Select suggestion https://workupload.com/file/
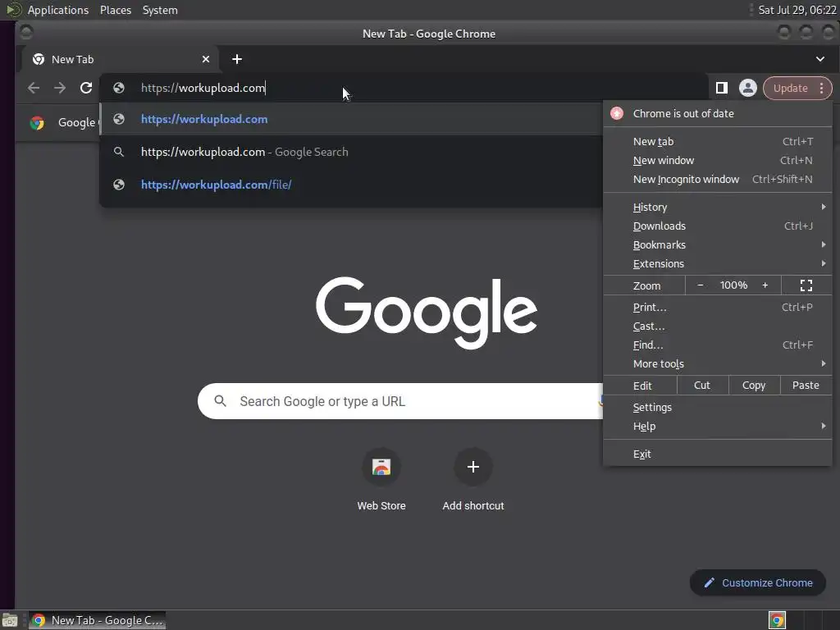The width and height of the screenshot is (840, 630). [351, 185]
